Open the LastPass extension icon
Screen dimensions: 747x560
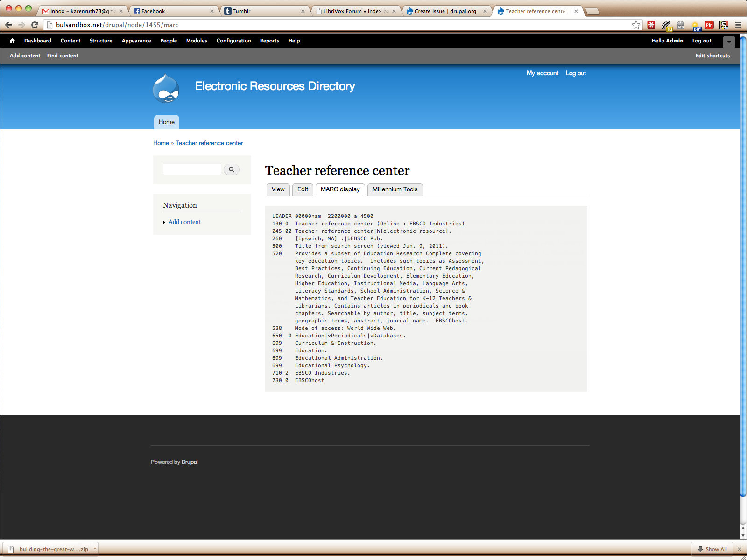click(651, 25)
